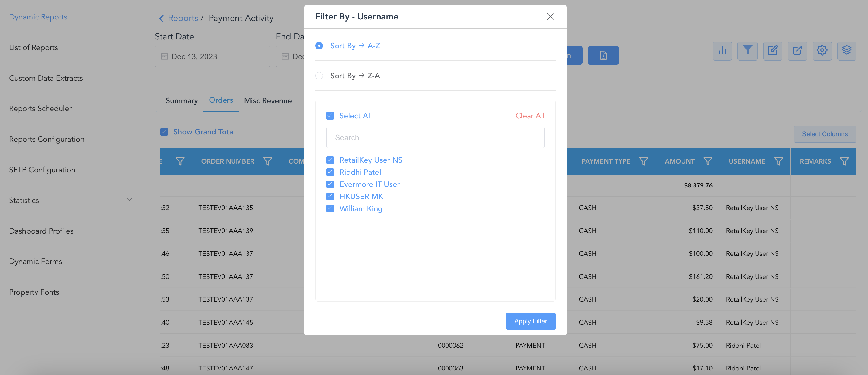The image size is (868, 375).
Task: Open the gear settings icon
Action: [x=822, y=51]
